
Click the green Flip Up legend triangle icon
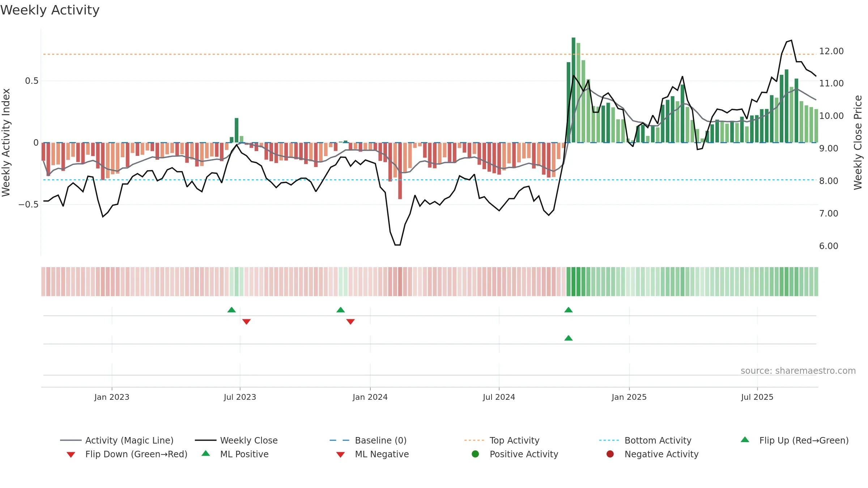(745, 440)
